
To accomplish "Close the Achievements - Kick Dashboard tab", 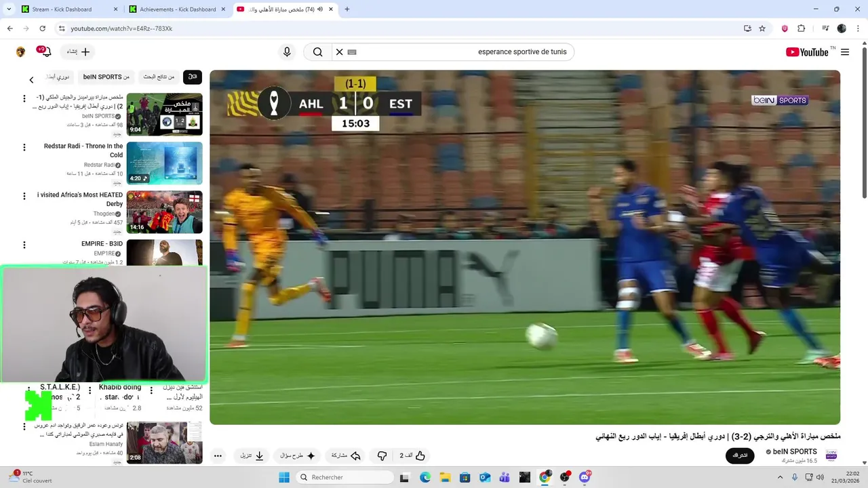I will pyautogui.click(x=223, y=9).
